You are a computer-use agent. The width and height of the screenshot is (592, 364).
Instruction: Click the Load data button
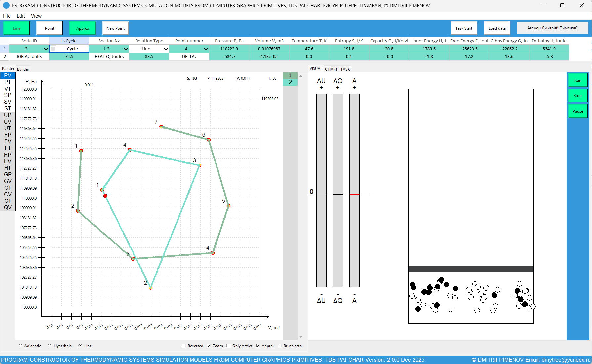497,28
